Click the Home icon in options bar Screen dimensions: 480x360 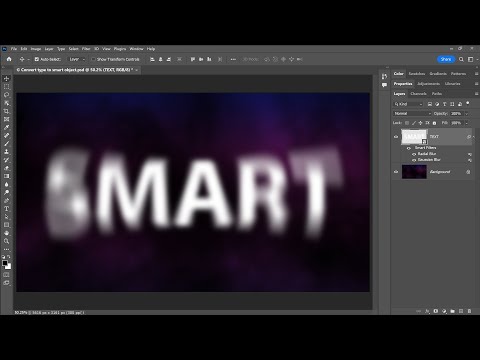9,59
